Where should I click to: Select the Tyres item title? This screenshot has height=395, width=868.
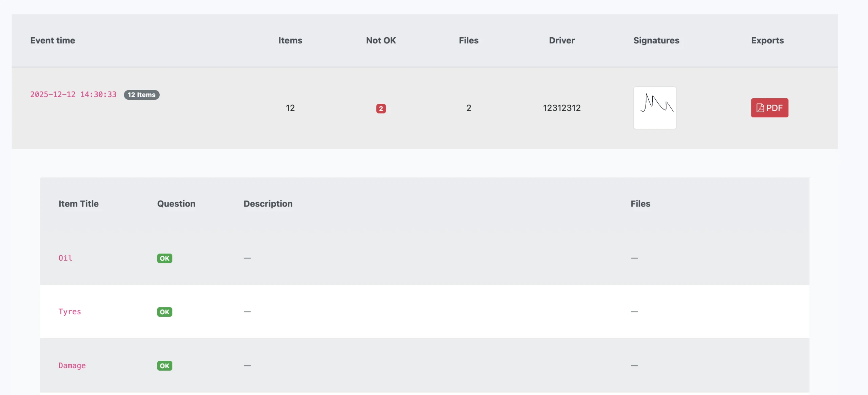pos(70,312)
